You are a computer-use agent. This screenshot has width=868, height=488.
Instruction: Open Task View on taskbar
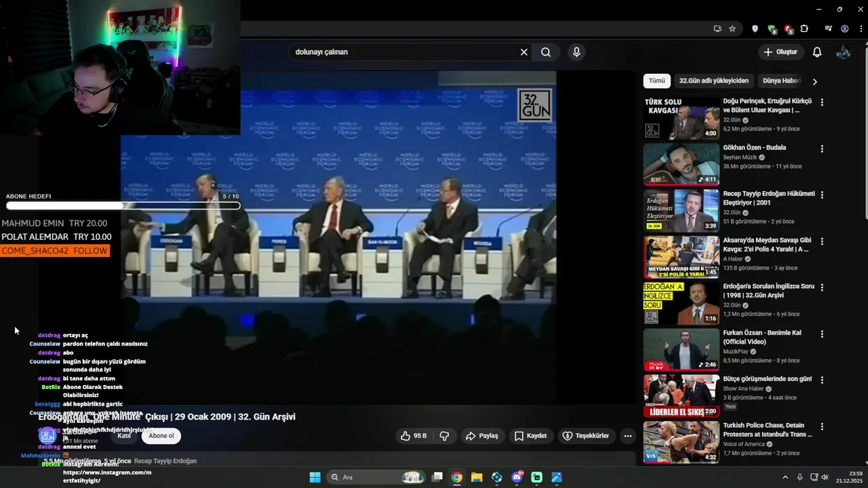coord(437,477)
